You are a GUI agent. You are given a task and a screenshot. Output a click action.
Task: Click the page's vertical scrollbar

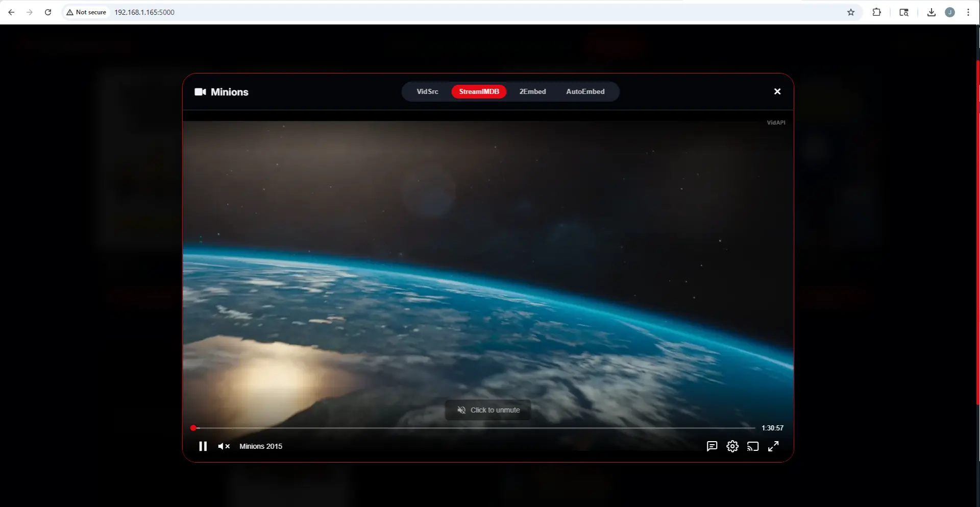[x=978, y=232]
